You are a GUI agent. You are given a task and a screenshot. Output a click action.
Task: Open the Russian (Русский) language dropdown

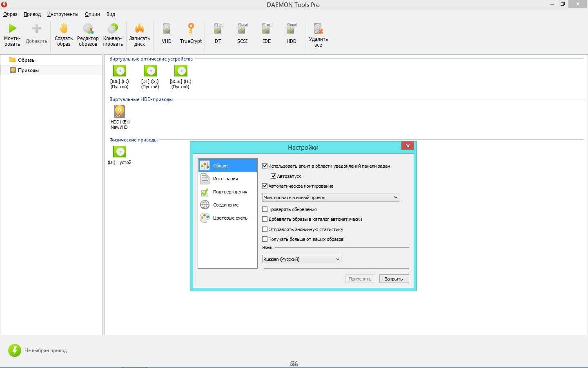pyautogui.click(x=301, y=259)
